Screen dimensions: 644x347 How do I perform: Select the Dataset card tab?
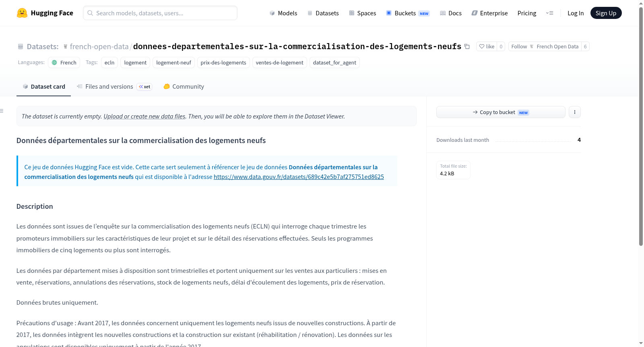click(43, 87)
